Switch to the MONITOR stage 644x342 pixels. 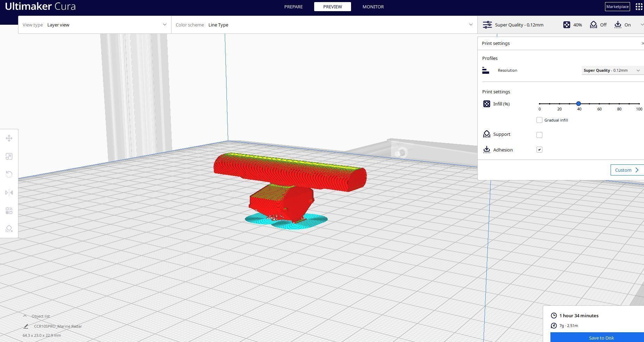click(x=373, y=7)
